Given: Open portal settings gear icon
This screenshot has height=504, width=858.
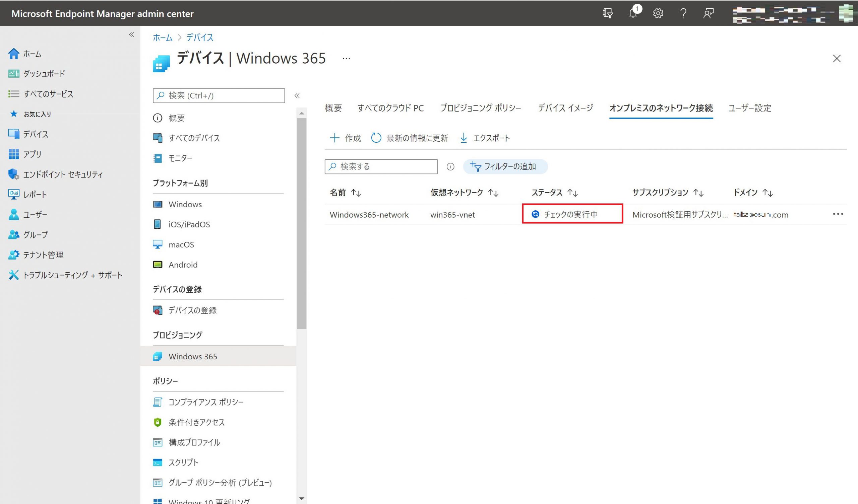Looking at the screenshot, I should [x=658, y=13].
